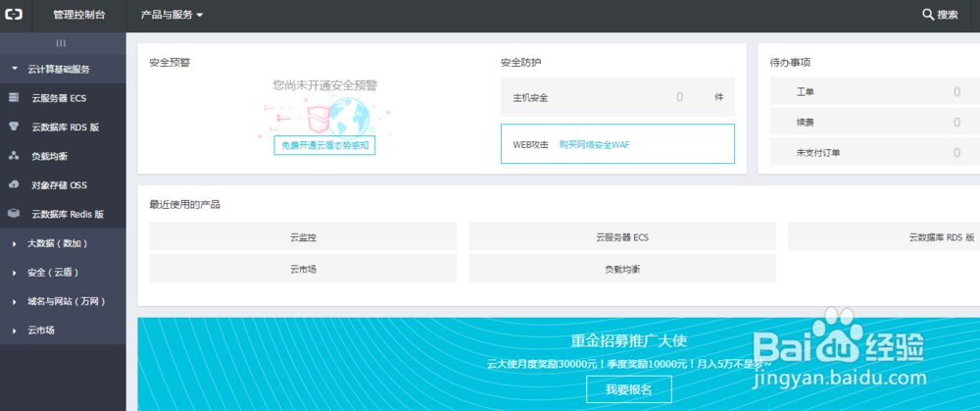
Task: Click the OSS cloud storage icon
Action: [14, 185]
